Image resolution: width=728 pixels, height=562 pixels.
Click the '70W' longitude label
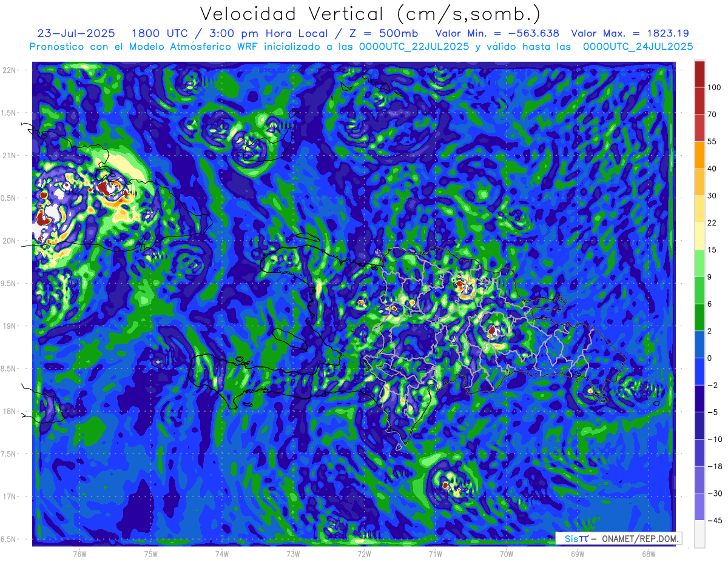coord(507,554)
